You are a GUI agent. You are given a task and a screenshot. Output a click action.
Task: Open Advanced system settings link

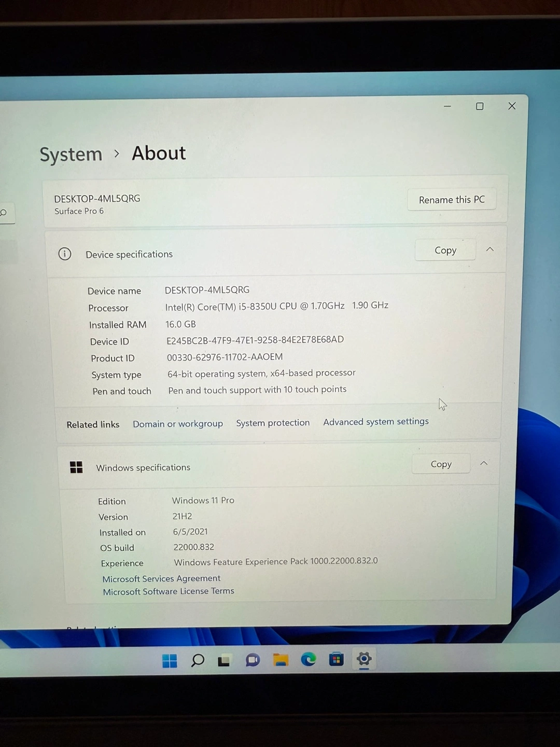tap(376, 422)
